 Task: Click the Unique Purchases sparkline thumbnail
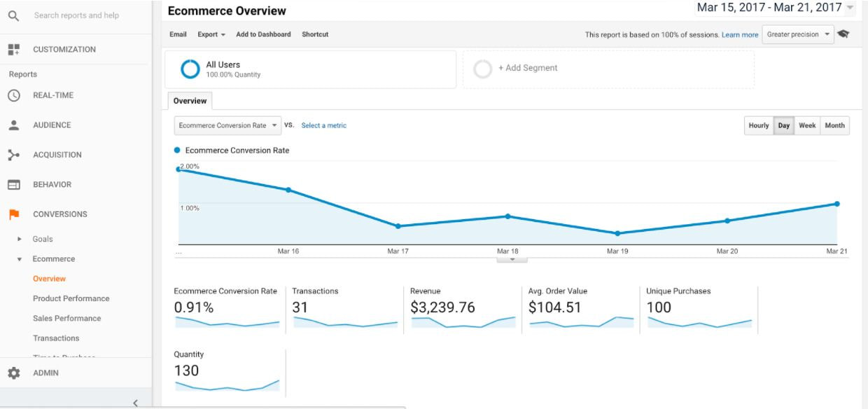pos(699,323)
